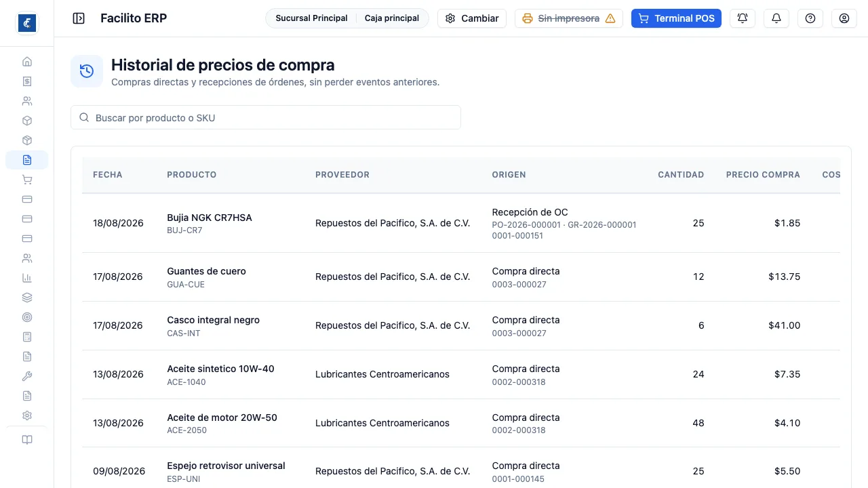
Task: Open the plain bell notifications icon
Action: click(x=776, y=18)
